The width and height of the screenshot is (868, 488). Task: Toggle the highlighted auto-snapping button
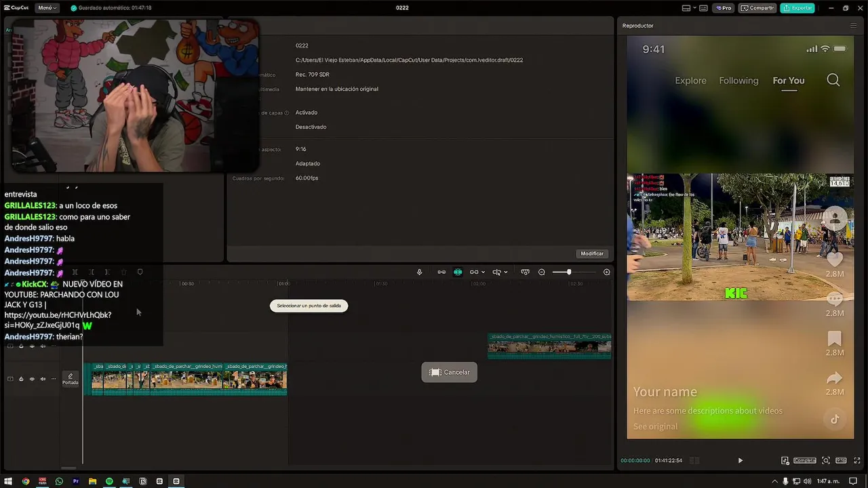point(458,272)
